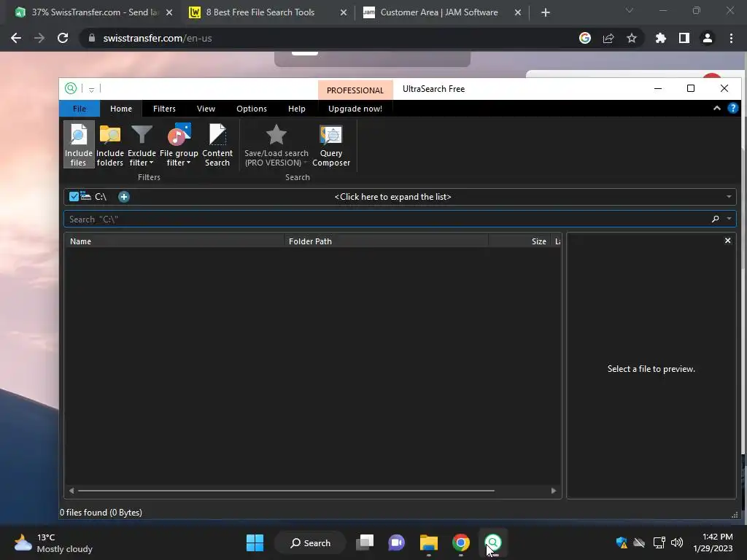Bookmark this page with star icon
Screen dimensions: 747x560
(x=632, y=38)
